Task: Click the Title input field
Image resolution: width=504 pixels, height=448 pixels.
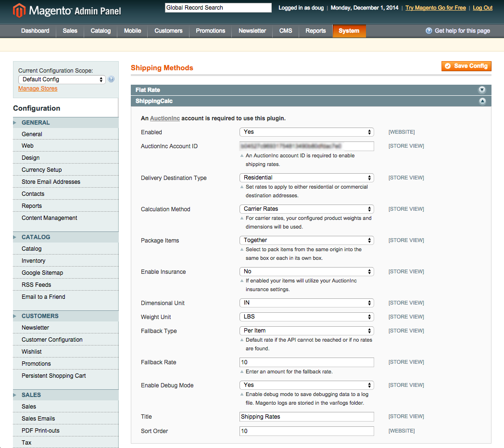Action: tap(306, 417)
